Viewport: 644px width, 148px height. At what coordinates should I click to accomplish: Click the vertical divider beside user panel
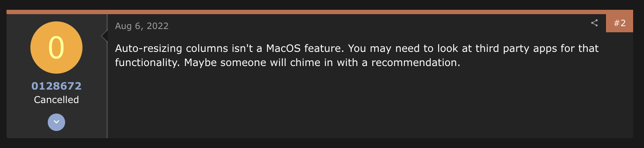[x=107, y=91]
